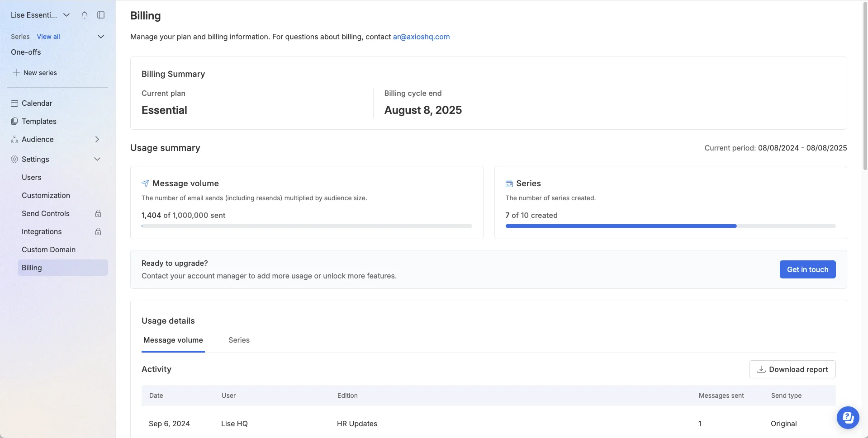Open One-offs in the sidebar
Image resolution: width=868 pixels, height=438 pixels.
click(26, 52)
